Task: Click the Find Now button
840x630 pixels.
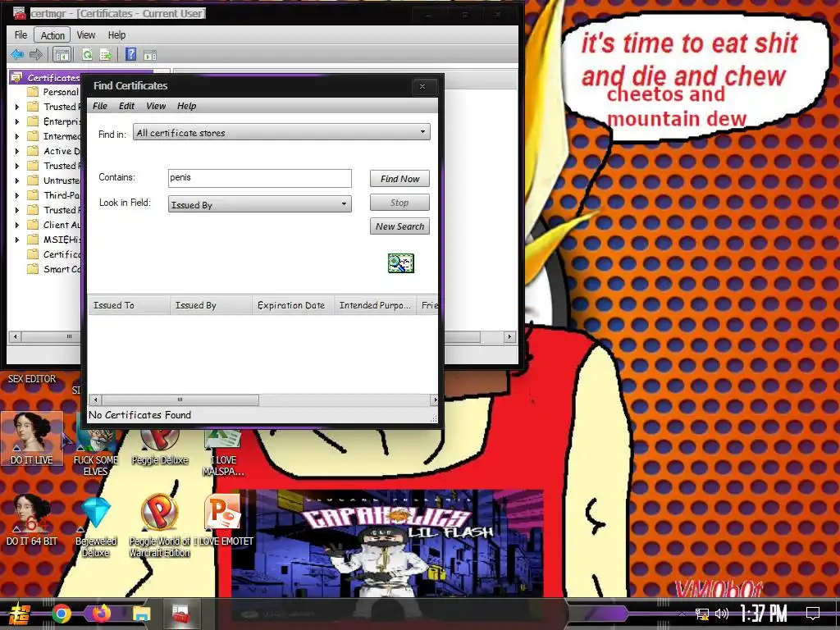Action: (399, 178)
